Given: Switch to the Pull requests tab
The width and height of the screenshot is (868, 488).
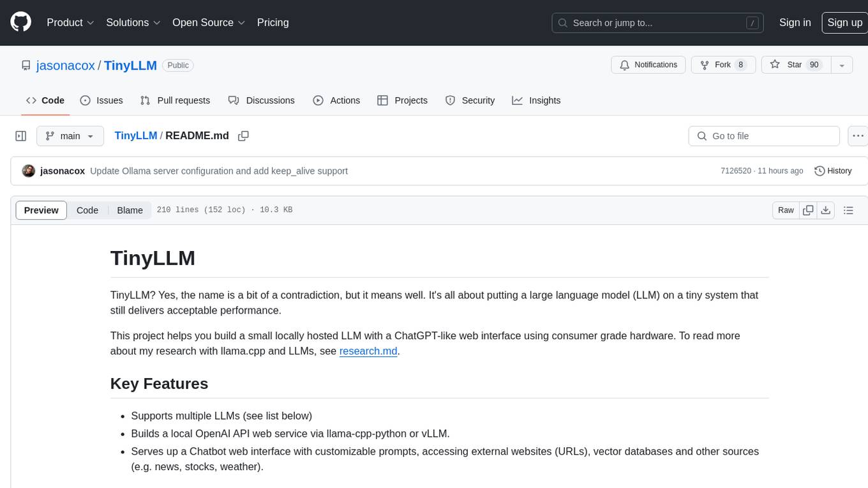Looking at the screenshot, I should pos(175,100).
